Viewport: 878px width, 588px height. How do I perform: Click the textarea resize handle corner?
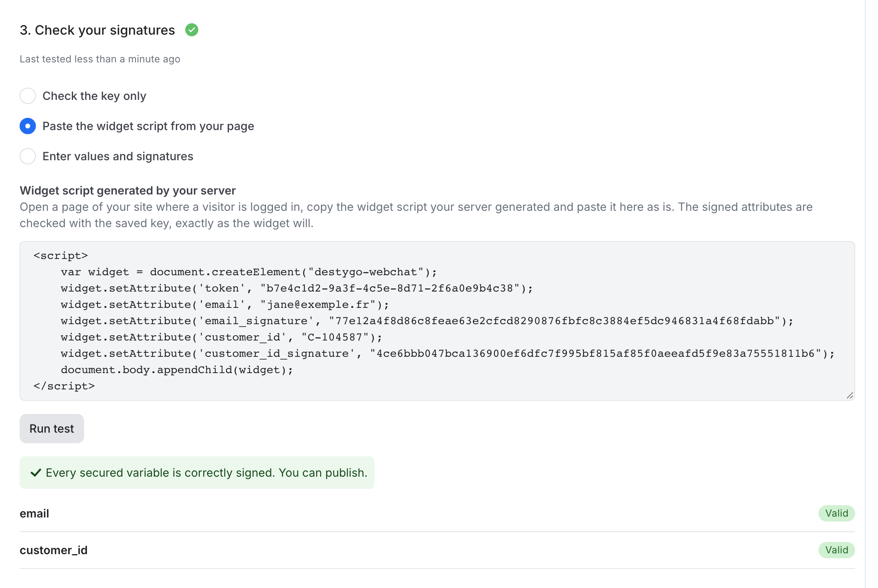pos(850,396)
